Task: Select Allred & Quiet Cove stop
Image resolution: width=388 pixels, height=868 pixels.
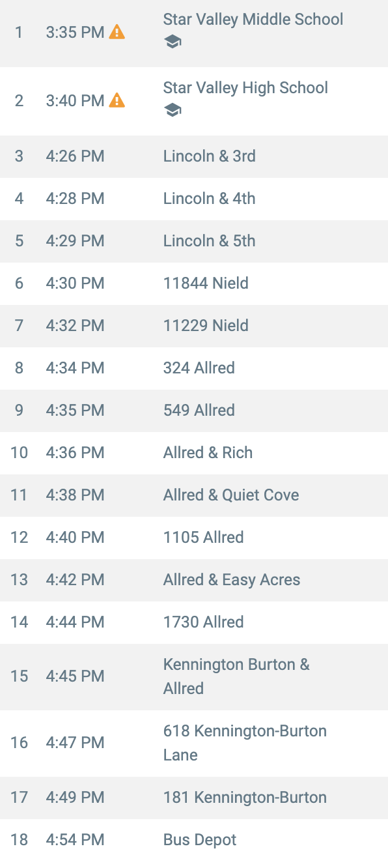Action: 194,495
